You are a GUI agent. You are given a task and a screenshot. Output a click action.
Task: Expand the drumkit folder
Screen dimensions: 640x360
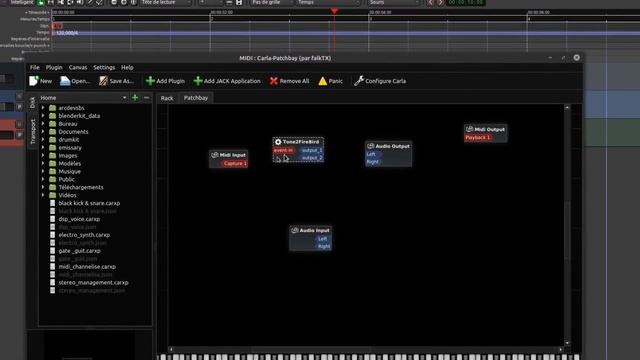click(43, 140)
